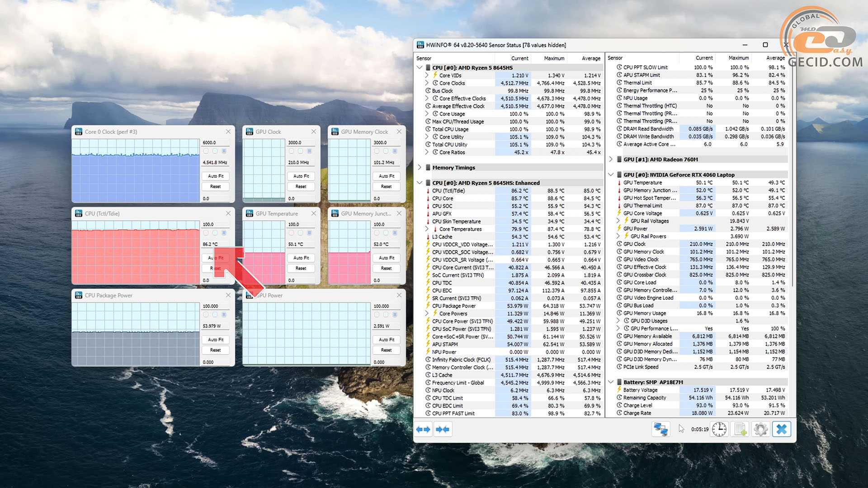Toggle the blue square option in Core 0 Clock graph
This screenshot has height=488, width=868.
click(x=224, y=151)
